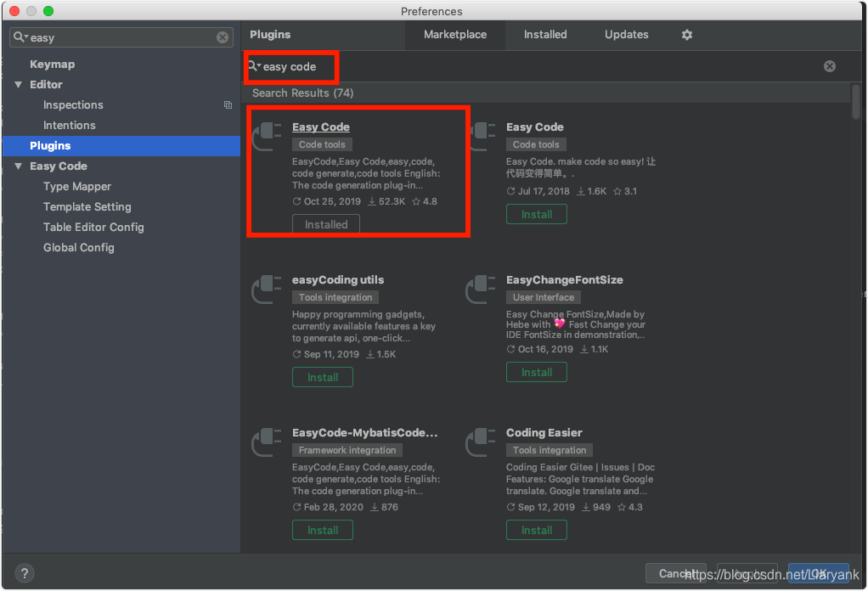
Task: Clear the sidebar 'easy' search field
Action: point(223,37)
